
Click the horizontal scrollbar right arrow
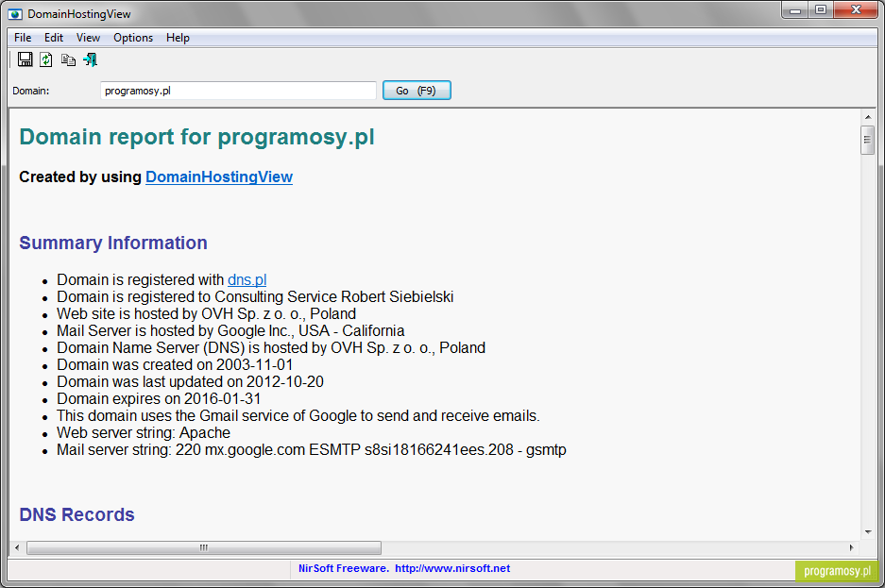click(852, 547)
